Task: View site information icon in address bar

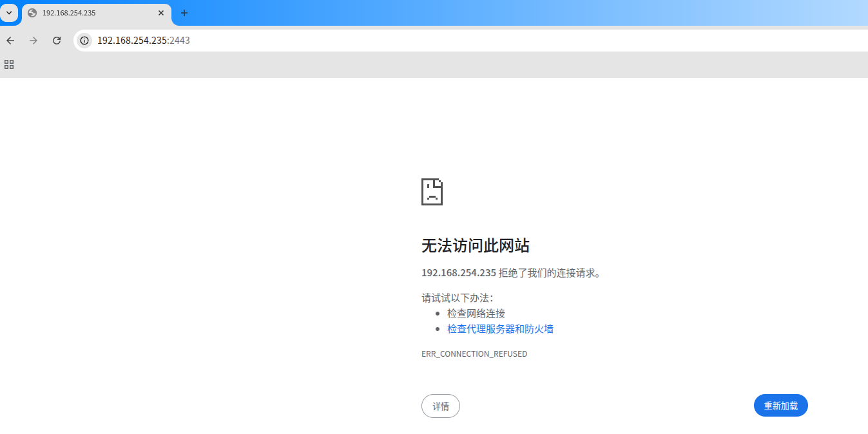Action: coord(84,41)
